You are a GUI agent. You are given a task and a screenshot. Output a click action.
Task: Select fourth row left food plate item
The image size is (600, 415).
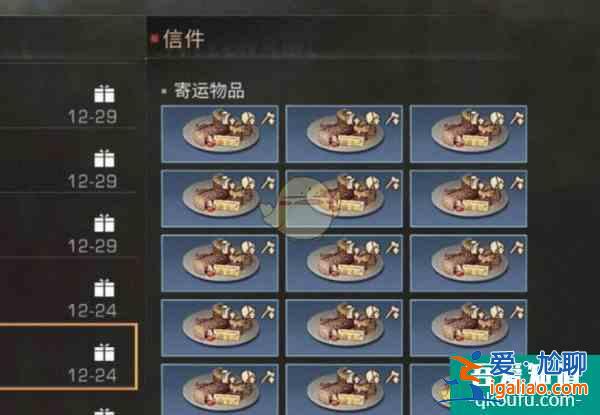pos(220,328)
